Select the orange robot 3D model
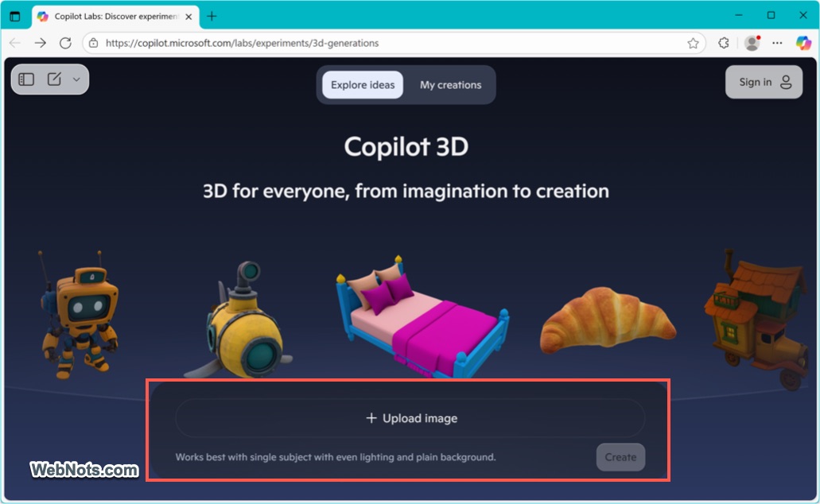Screen dimensions: 820x504 point(79,316)
